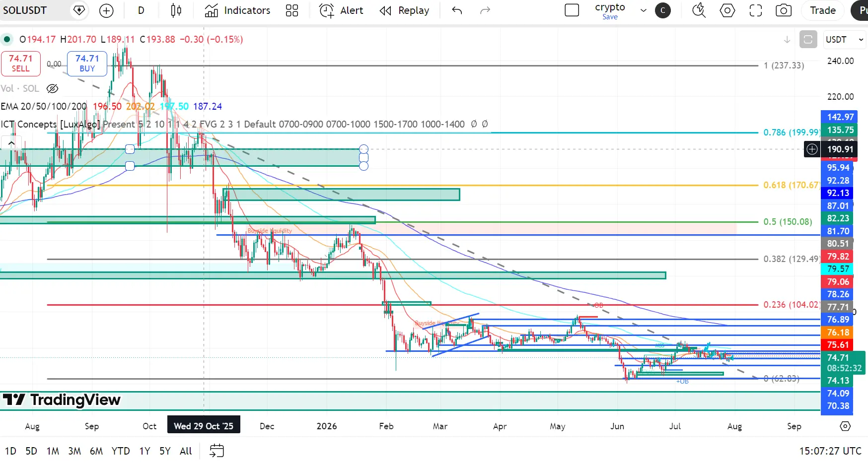Click the 74.71 SELL button

pos(21,64)
